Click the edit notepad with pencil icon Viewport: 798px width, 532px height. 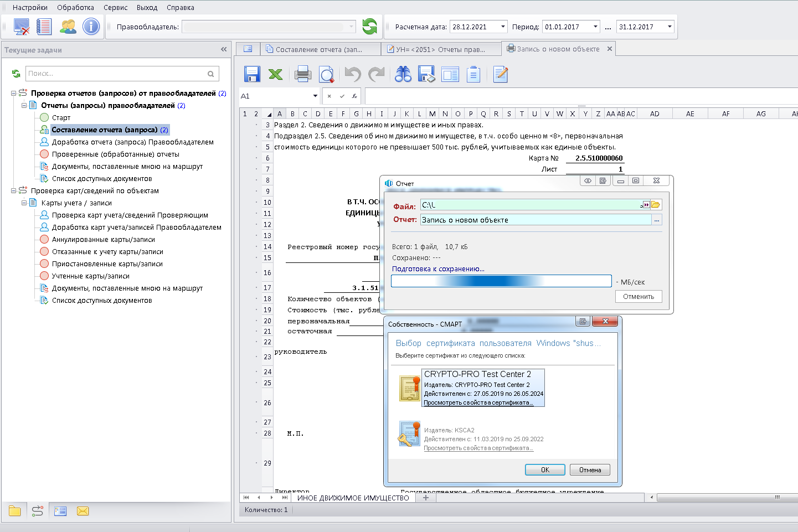pos(501,74)
